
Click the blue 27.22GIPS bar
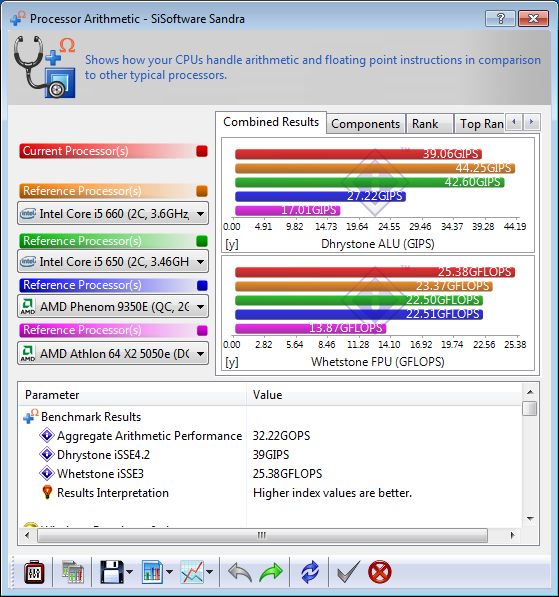(320, 196)
